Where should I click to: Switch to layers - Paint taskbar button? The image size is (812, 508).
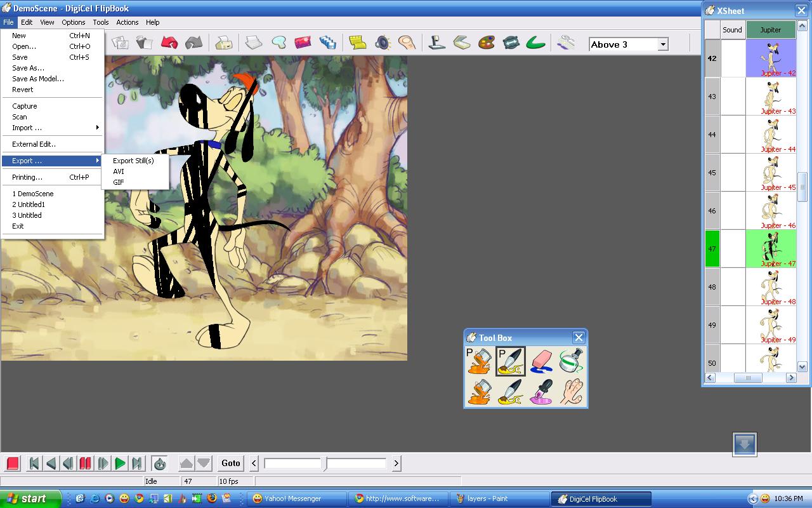(500, 498)
